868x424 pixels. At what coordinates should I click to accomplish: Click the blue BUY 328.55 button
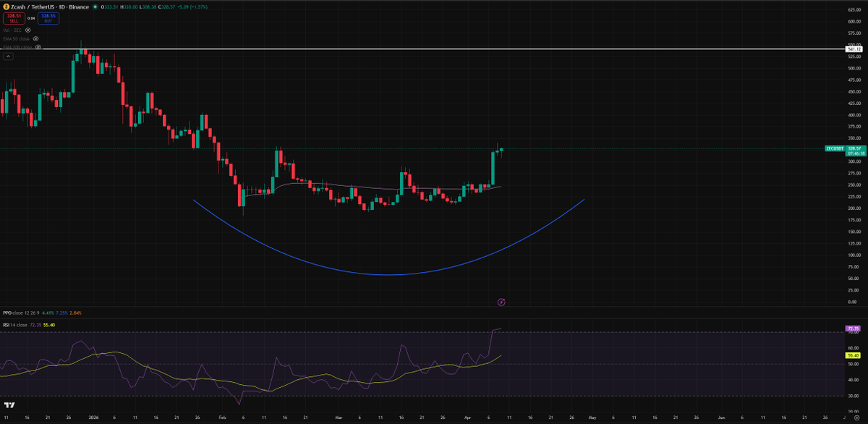(48, 17)
